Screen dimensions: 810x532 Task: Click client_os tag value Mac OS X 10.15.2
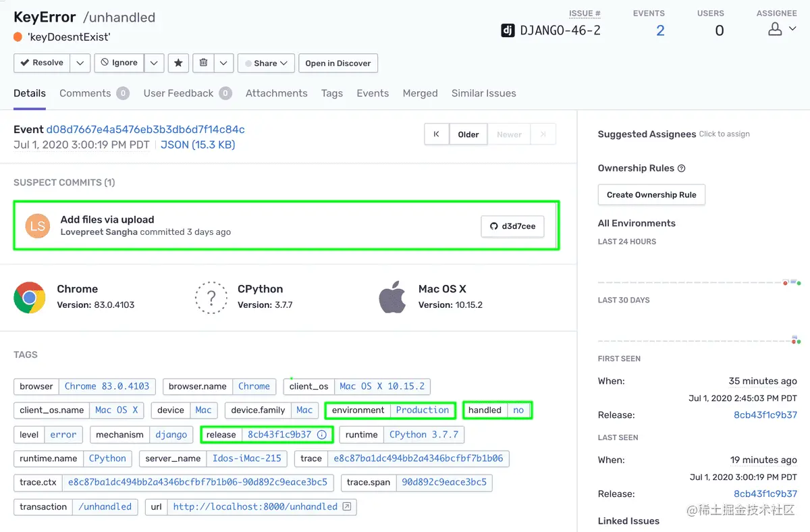(382, 386)
